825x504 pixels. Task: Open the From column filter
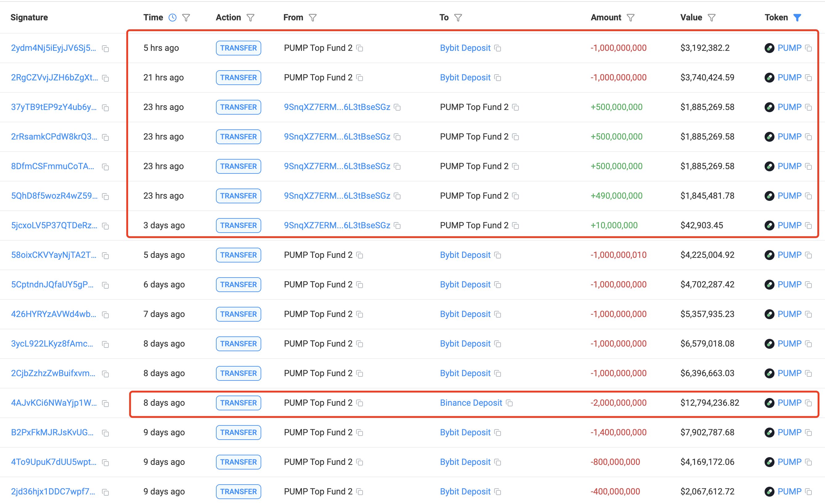(313, 18)
